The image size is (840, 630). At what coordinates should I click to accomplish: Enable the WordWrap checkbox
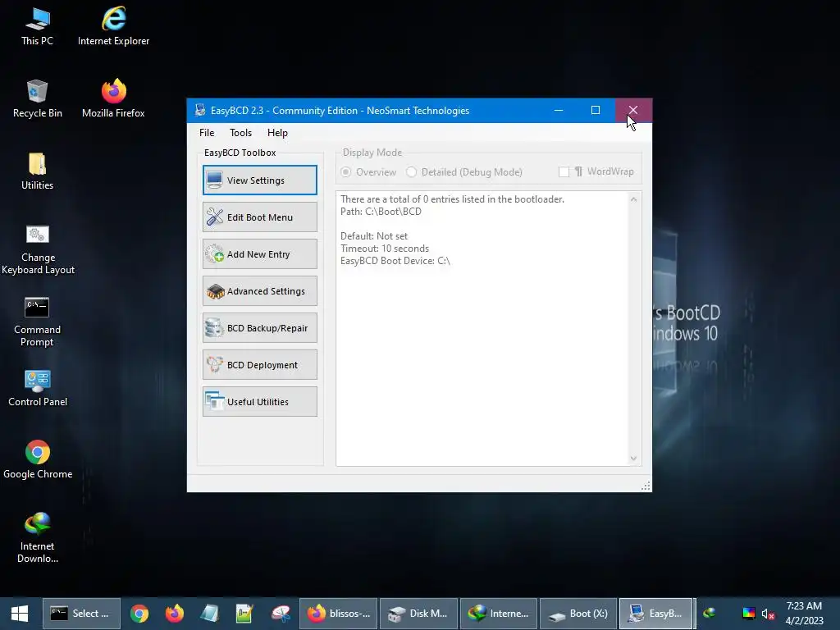pos(564,172)
